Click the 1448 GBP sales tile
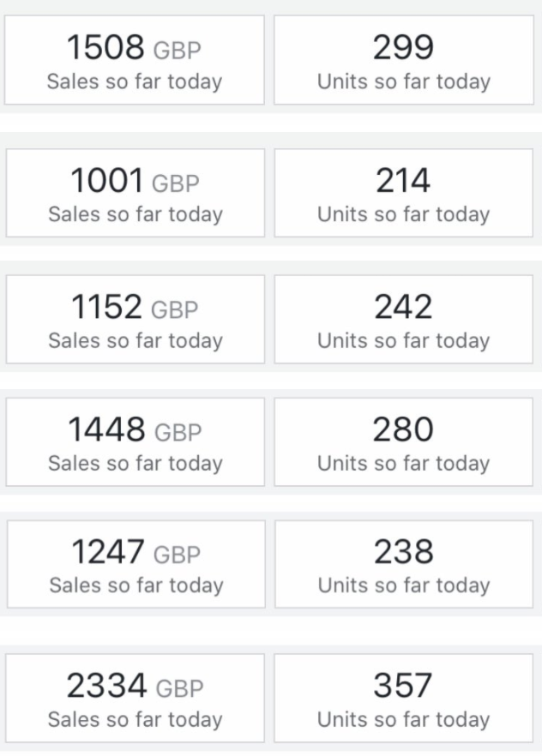 pos(135,441)
